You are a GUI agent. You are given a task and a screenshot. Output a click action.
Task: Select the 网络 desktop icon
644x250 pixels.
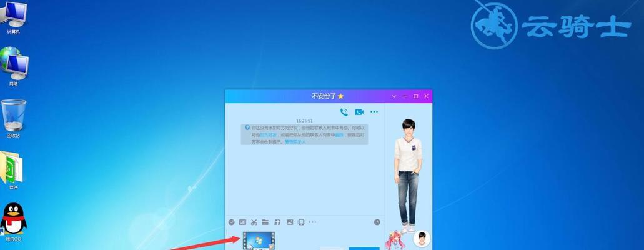[13, 66]
